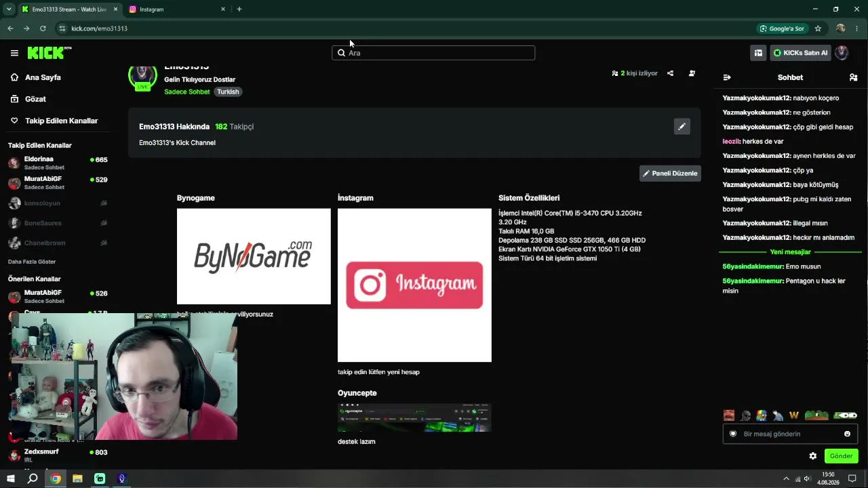This screenshot has width=868, height=488.
Task: Click the Sistem Özellikleri panel heading
Action: tap(529, 198)
